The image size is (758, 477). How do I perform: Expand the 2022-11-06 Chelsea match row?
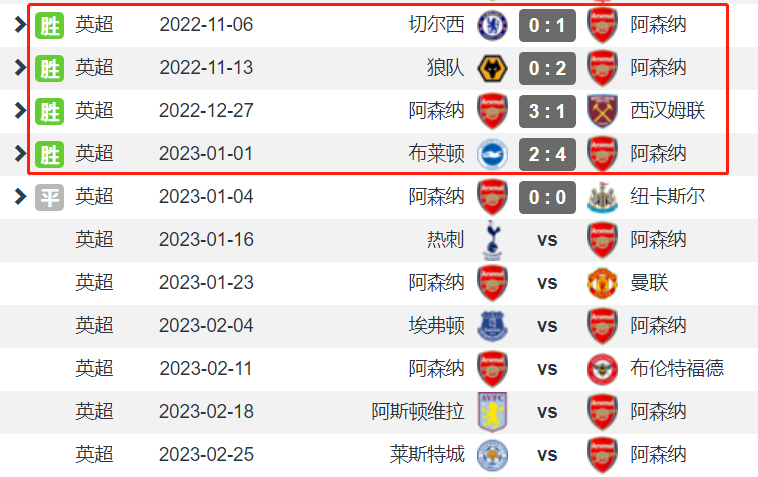click(x=19, y=25)
